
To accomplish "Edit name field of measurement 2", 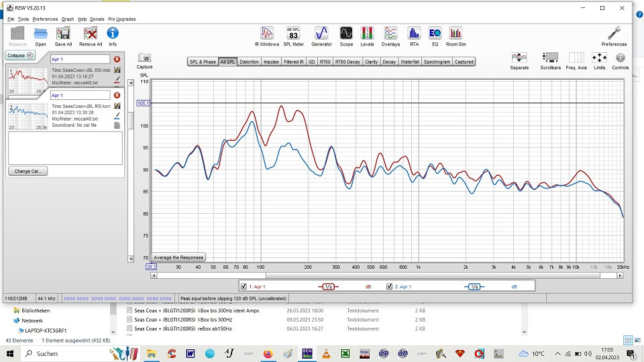I will pyautogui.click(x=80, y=95).
